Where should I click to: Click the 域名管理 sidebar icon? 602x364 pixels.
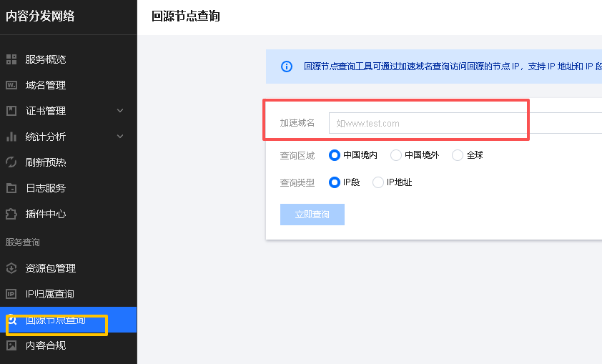(x=11, y=85)
